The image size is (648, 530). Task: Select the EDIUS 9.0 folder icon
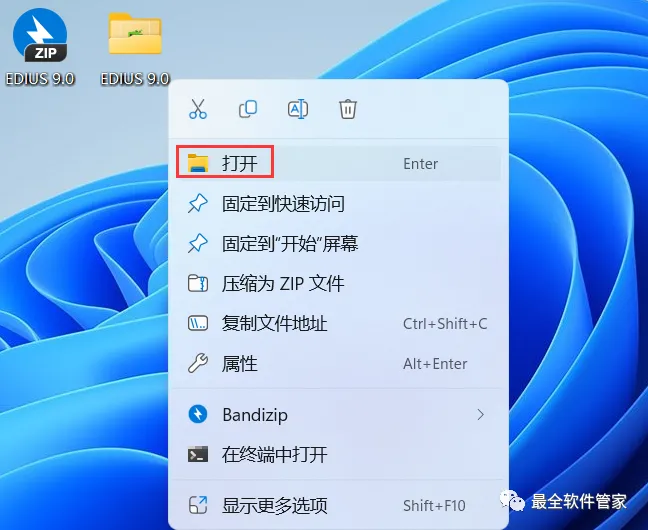135,35
